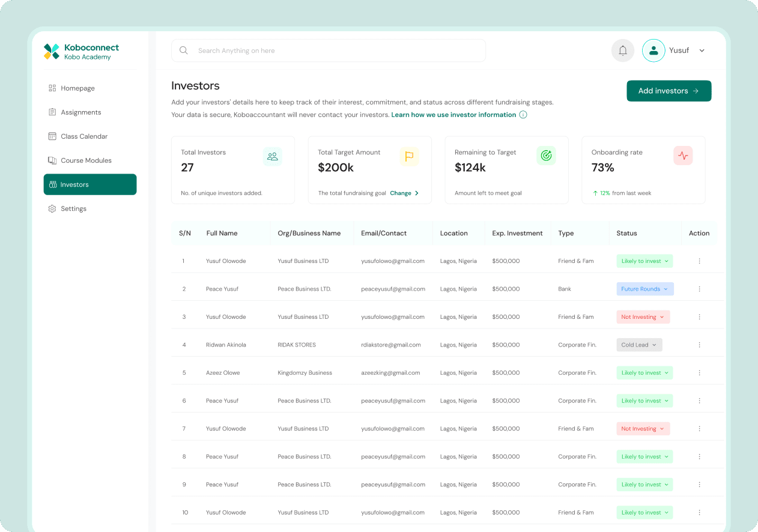Open action menu for Ridwan Akinola row
This screenshot has height=532, width=758.
(699, 345)
